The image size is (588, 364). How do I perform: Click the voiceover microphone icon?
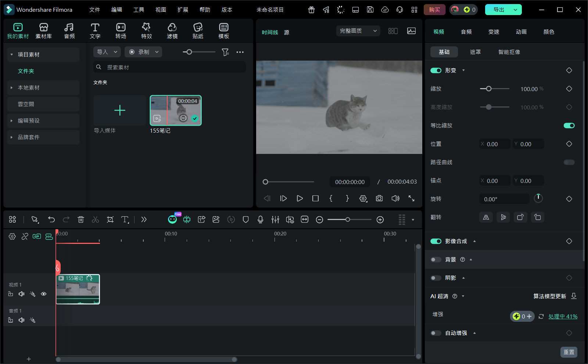[x=260, y=220]
